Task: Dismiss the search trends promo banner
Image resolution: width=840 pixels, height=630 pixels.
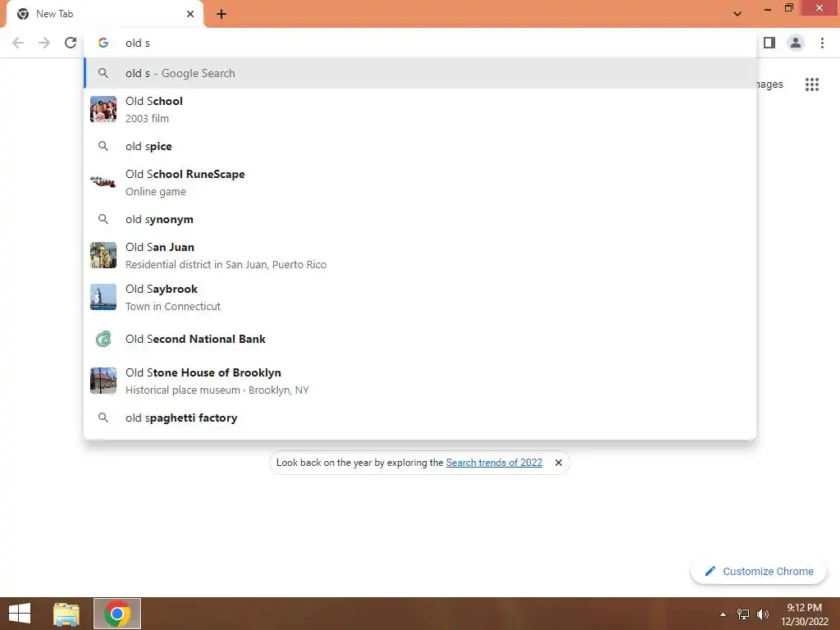Action: click(x=558, y=463)
